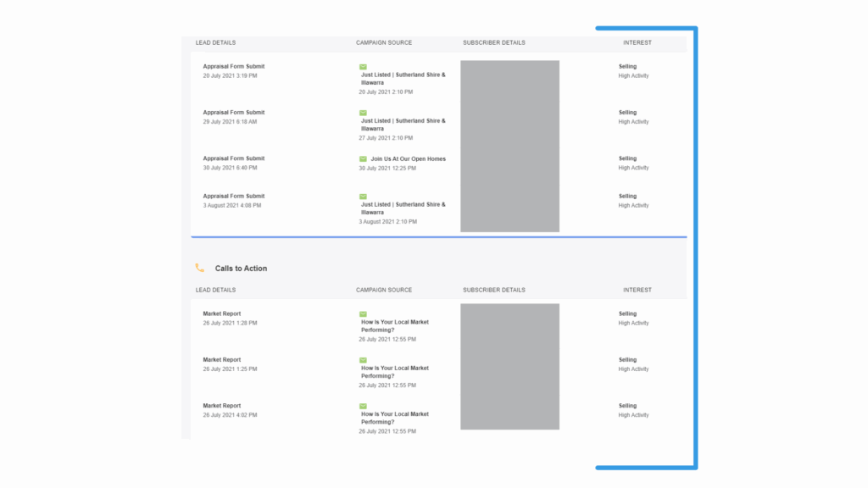The width and height of the screenshot is (868, 488).
Task: Click the Interest header under Calls to Action
Action: coord(637,290)
